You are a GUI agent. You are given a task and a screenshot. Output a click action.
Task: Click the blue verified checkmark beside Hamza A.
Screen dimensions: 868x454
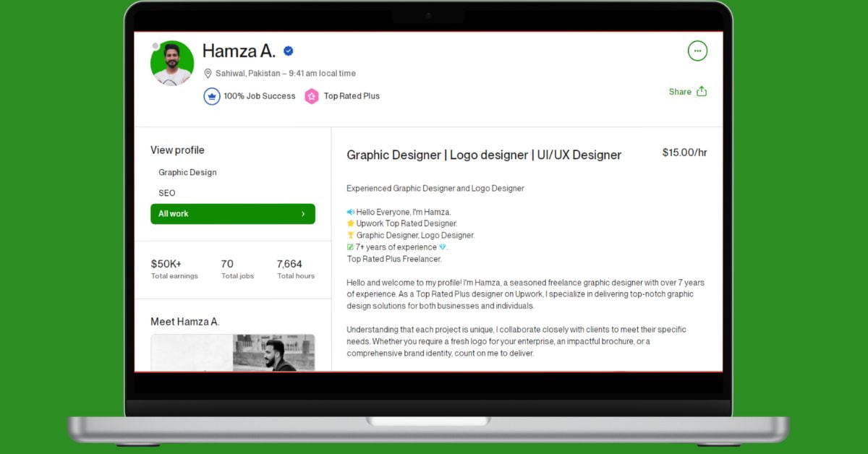(x=288, y=51)
